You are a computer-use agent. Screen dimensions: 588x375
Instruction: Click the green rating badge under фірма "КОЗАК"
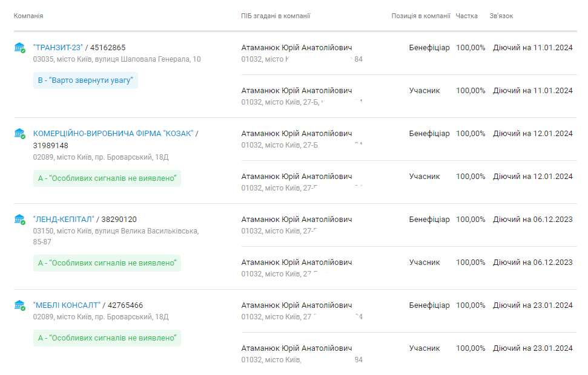tap(107, 178)
